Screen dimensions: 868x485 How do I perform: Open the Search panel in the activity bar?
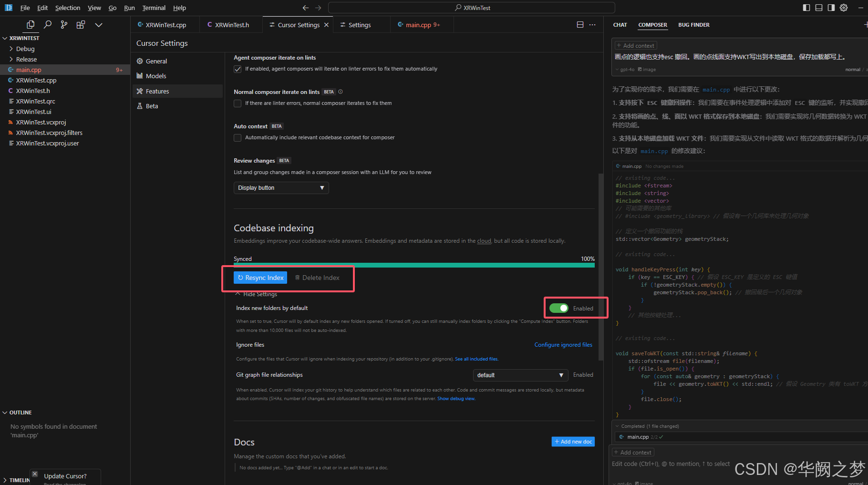point(47,24)
